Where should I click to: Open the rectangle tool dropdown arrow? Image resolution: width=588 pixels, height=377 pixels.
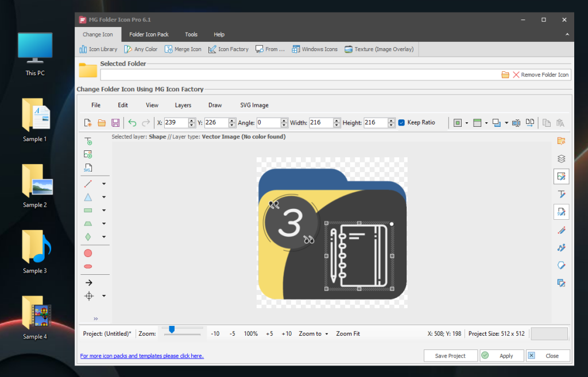coord(103,209)
